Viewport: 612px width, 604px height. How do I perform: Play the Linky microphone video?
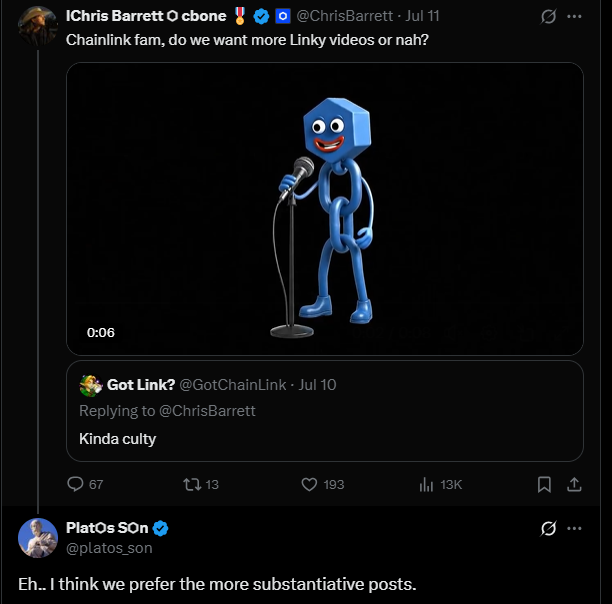point(324,208)
